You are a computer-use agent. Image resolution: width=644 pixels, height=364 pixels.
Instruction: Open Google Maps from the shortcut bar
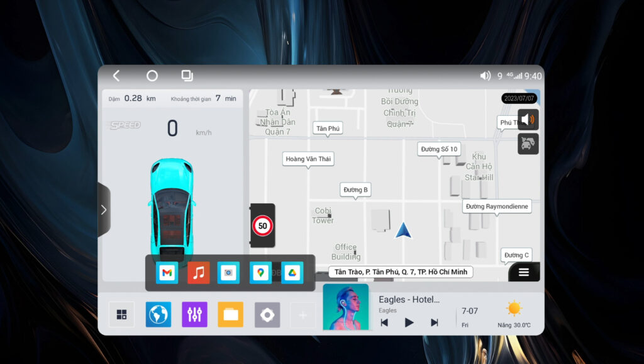pyautogui.click(x=260, y=273)
